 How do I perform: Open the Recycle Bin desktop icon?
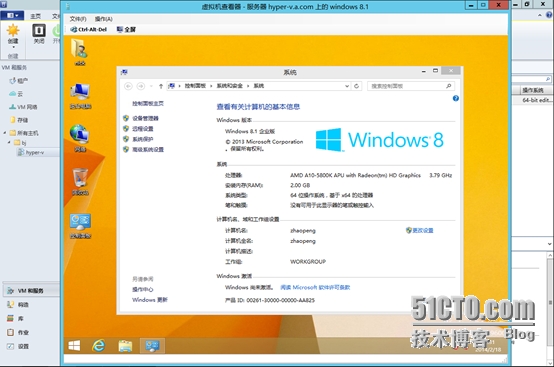(80, 182)
